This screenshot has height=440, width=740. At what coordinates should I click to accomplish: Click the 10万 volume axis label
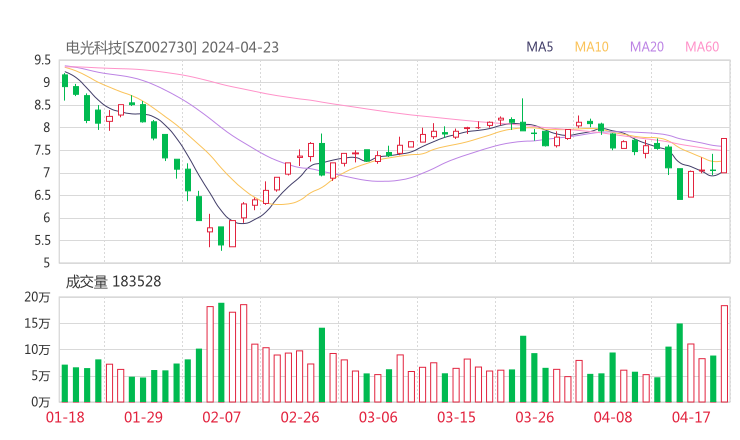pos(38,350)
